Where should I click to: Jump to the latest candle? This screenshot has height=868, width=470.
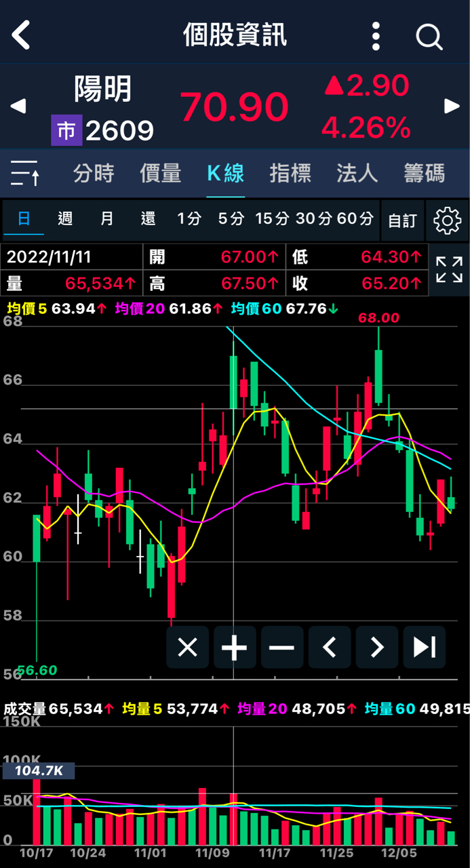[425, 648]
